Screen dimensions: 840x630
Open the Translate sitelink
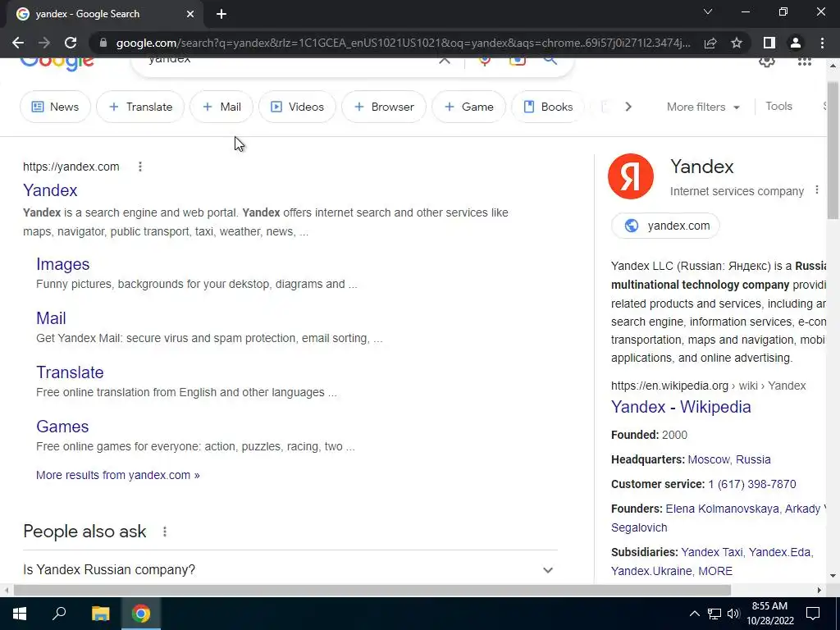coord(70,372)
